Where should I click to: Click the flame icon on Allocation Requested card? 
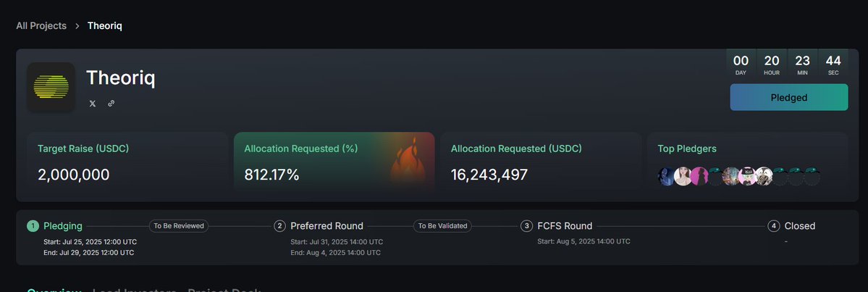click(x=408, y=162)
